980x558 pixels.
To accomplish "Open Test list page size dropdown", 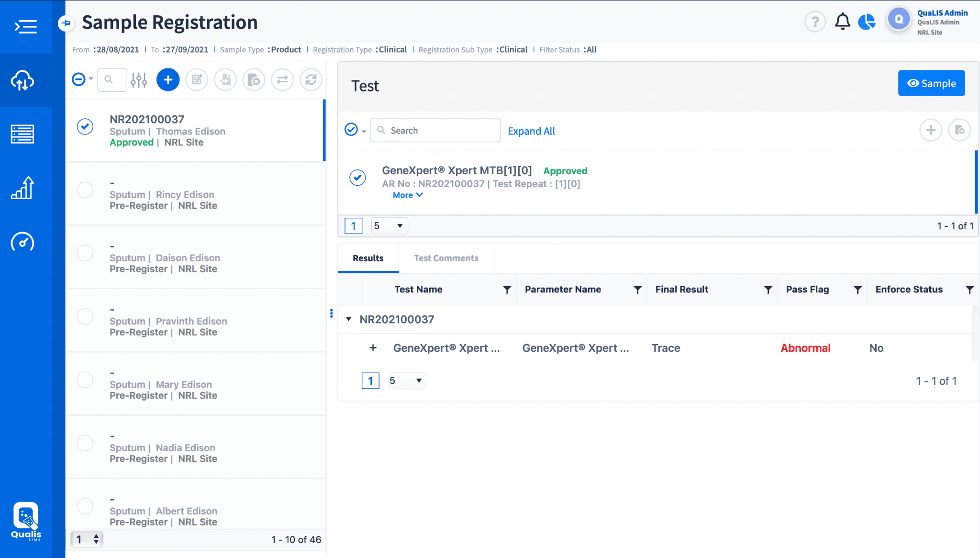I will coord(389,226).
